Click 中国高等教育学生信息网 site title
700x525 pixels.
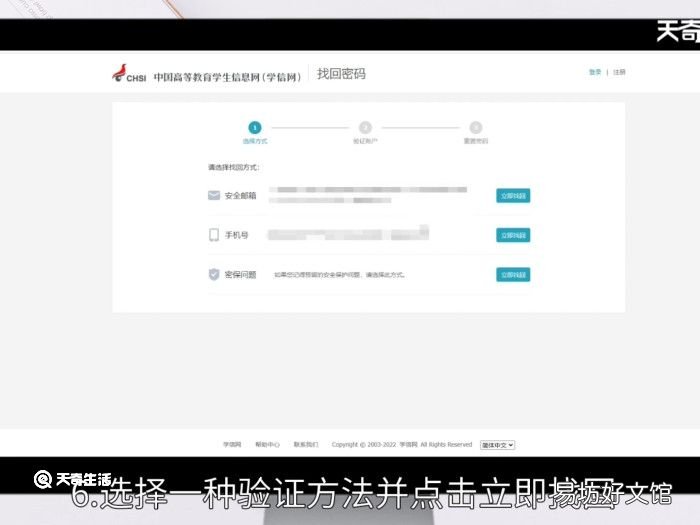(x=227, y=77)
